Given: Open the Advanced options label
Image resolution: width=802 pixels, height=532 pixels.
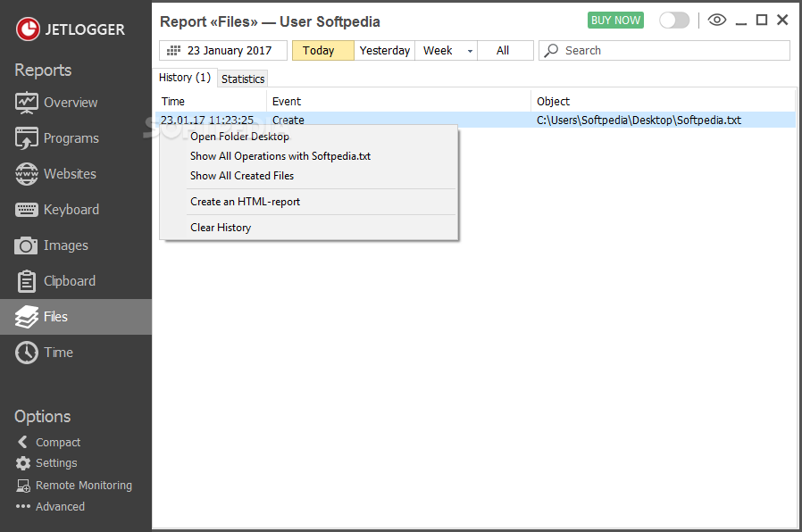Looking at the screenshot, I should 61,506.
